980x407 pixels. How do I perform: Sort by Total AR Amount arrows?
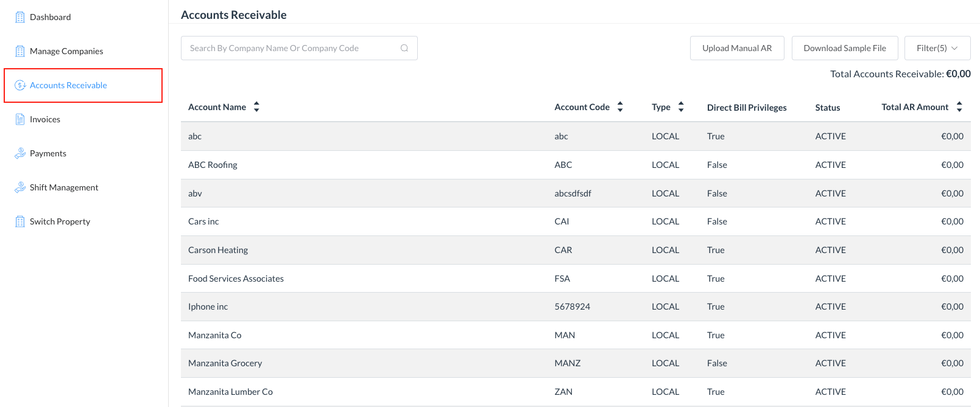click(x=959, y=107)
